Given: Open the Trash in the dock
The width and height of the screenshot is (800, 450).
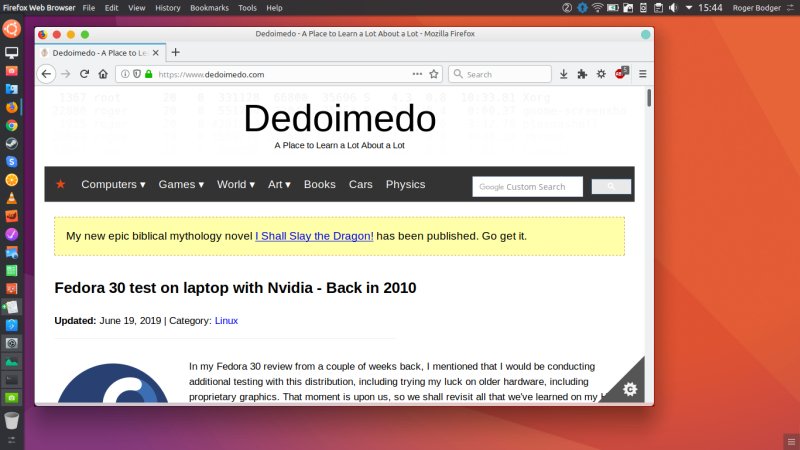Looking at the screenshot, I should click(x=11, y=420).
